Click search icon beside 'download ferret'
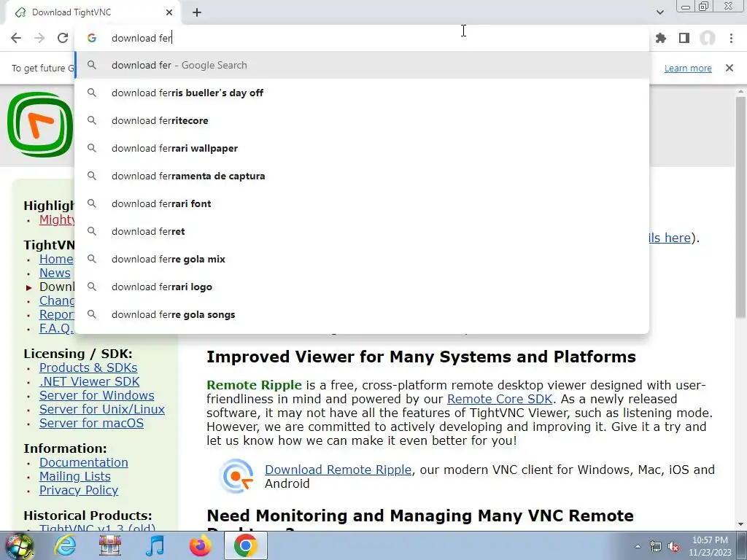The height and width of the screenshot is (560, 747). pyautogui.click(x=91, y=231)
